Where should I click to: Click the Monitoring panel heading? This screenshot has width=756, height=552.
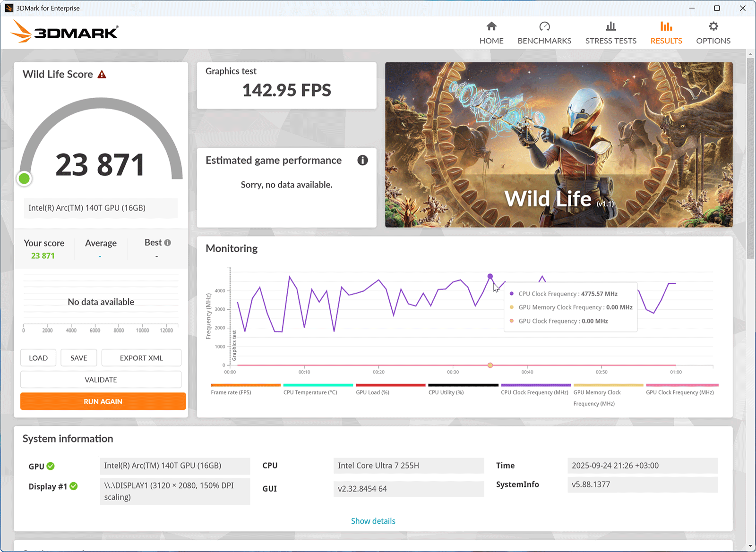coord(232,248)
